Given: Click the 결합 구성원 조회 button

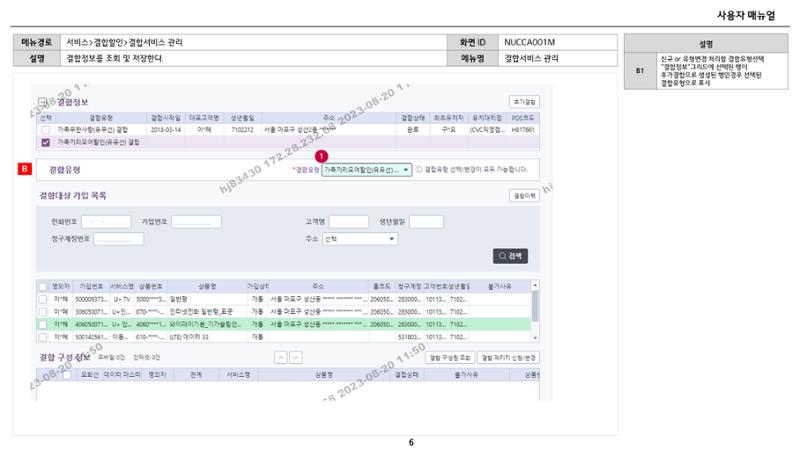Looking at the screenshot, I should tap(449, 358).
